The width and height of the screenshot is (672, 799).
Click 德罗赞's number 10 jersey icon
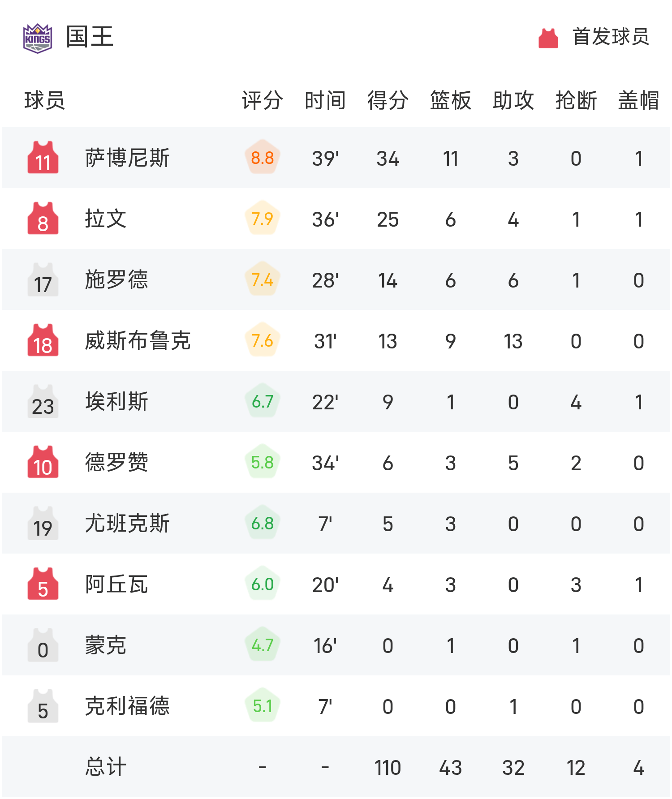coord(43,462)
